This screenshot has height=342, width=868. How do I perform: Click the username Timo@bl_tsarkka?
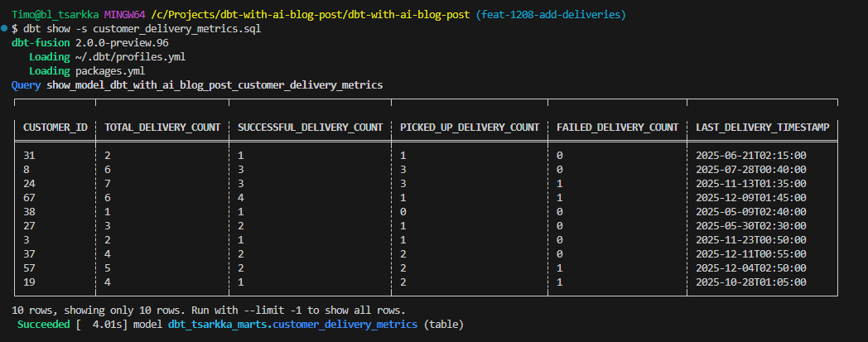coord(55,15)
